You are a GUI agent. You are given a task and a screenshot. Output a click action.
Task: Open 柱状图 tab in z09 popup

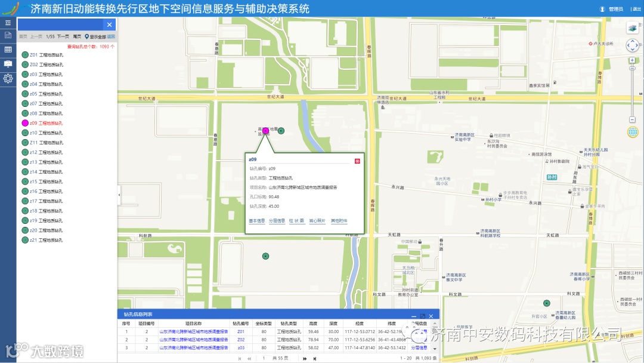[x=296, y=221]
